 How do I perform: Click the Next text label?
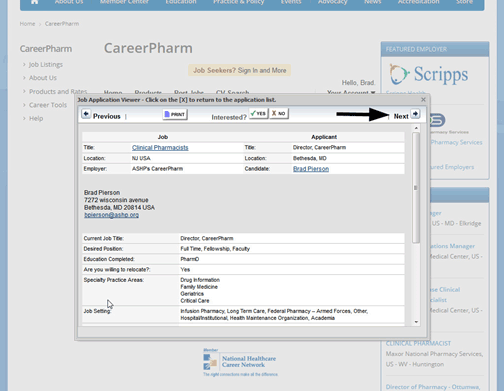[401, 116]
